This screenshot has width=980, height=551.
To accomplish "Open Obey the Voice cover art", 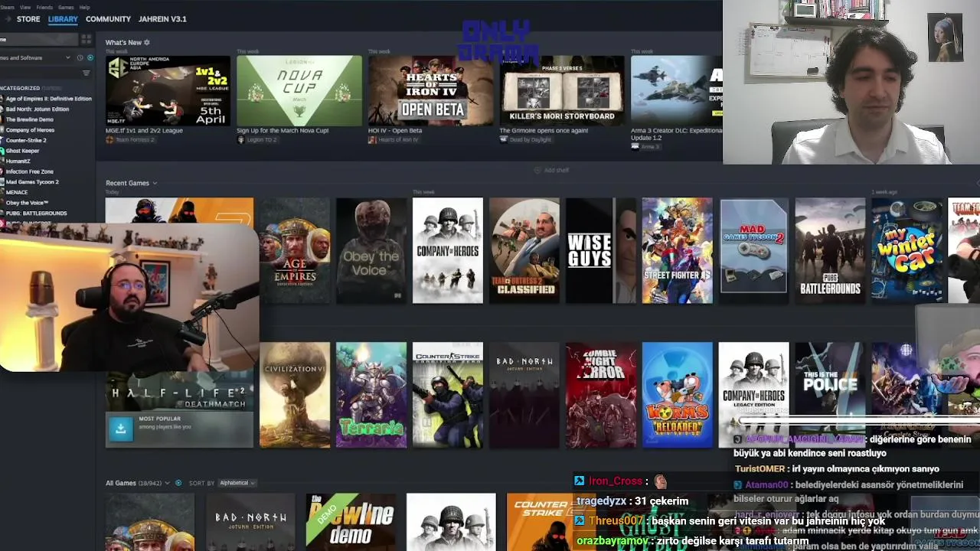I will pyautogui.click(x=371, y=250).
